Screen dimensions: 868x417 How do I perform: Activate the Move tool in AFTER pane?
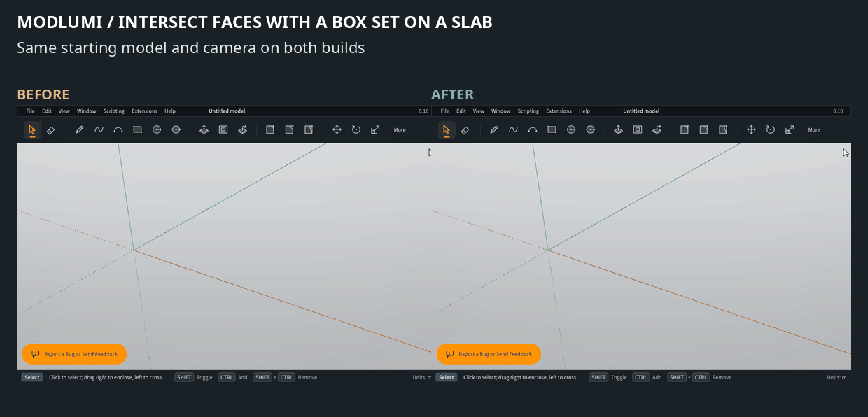[x=751, y=129]
